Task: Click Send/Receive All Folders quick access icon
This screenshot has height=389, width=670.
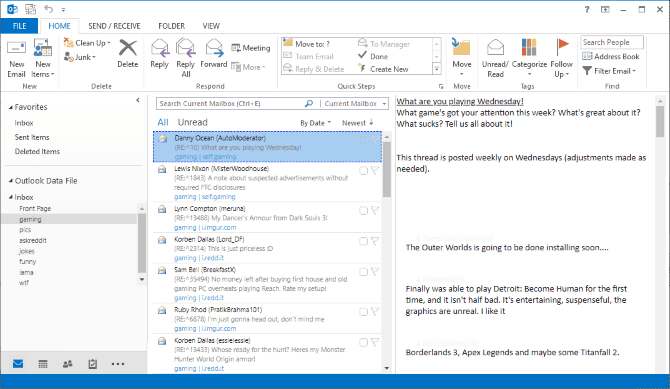Action: pos(30,9)
